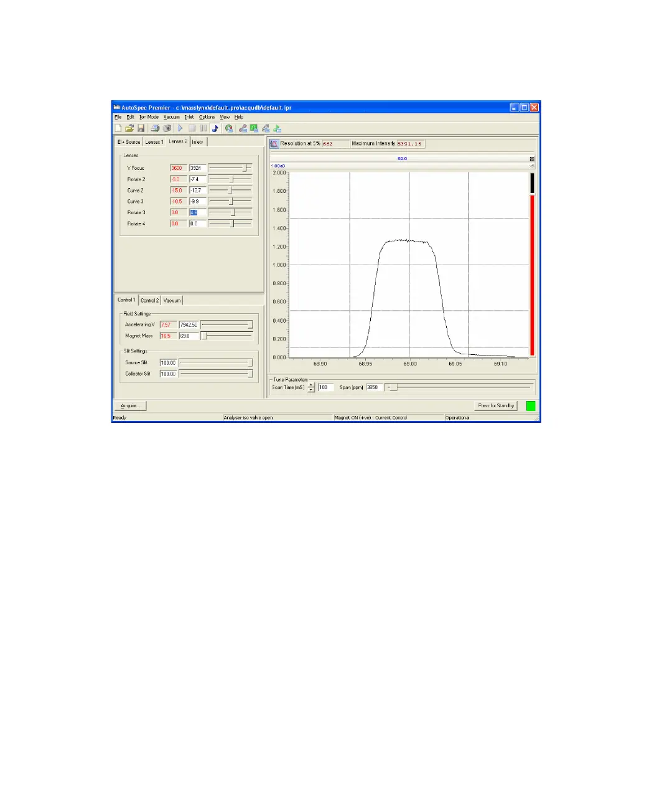This screenshot has width=672, height=807.
Task: Click the Acquire button
Action: tap(130, 406)
